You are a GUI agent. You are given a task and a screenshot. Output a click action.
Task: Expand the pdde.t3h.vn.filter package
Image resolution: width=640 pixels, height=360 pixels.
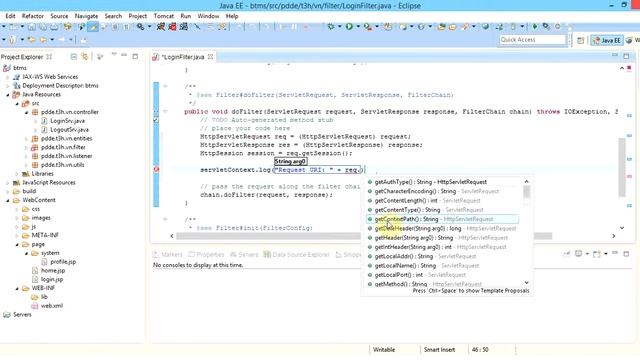coord(26,147)
